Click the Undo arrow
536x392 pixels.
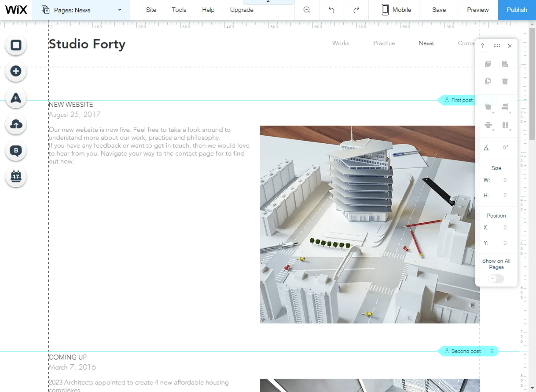(x=331, y=10)
